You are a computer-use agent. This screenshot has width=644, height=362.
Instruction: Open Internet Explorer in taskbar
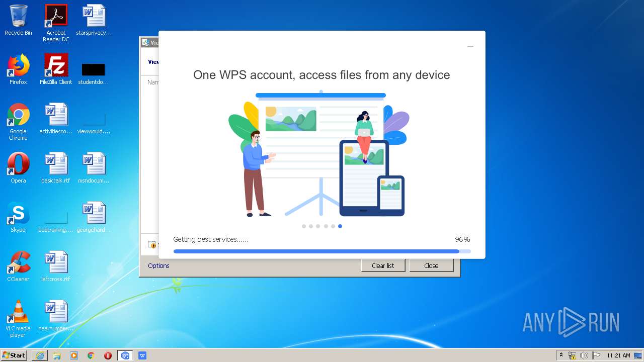pos(40,355)
